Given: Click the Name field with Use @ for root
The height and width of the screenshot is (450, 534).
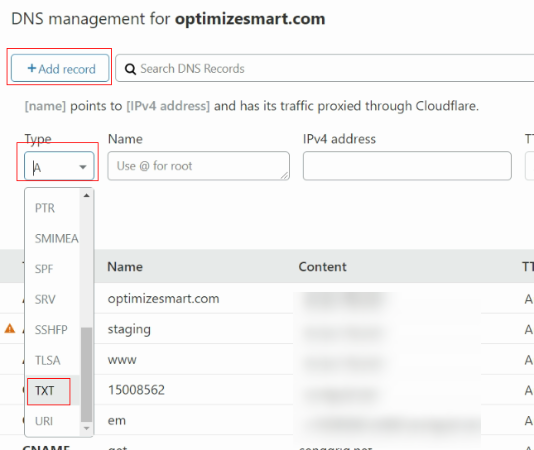Looking at the screenshot, I should tap(199, 166).
